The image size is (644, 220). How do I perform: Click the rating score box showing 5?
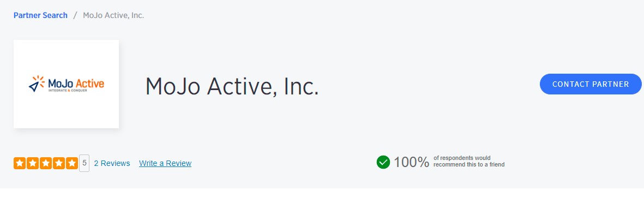pos(85,163)
